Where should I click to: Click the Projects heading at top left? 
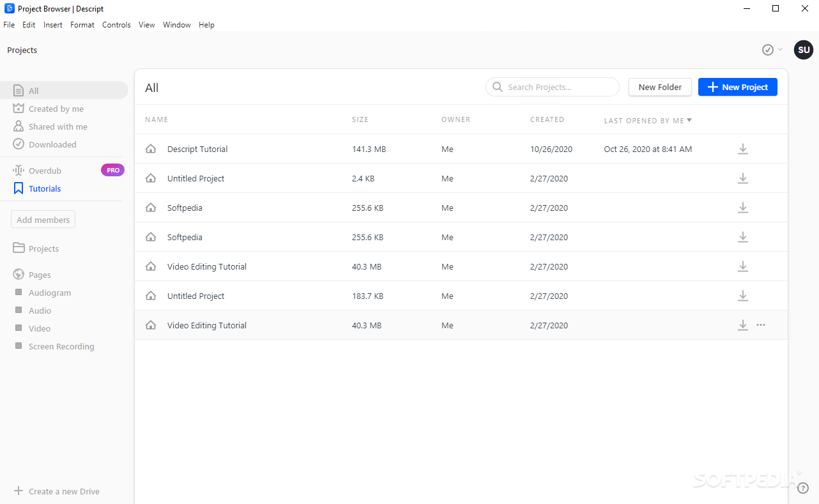pyautogui.click(x=22, y=50)
